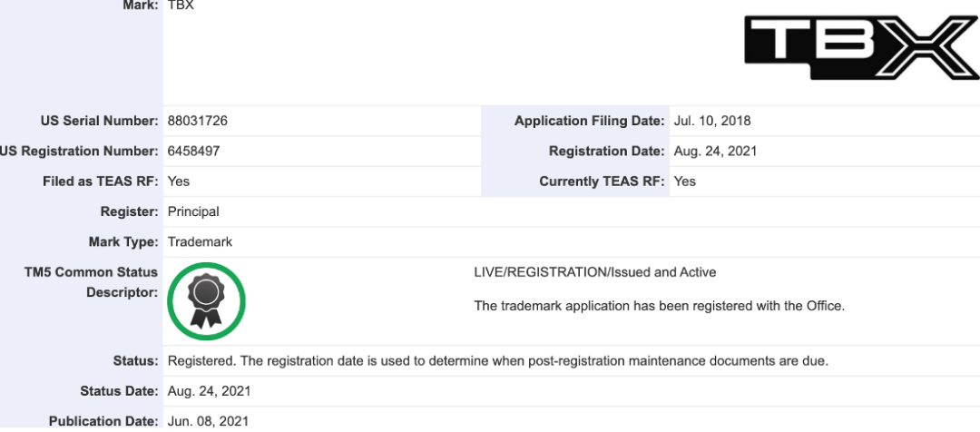Click the 'Filed as TEAS RF' value Yes
980x432 pixels.
pos(179,182)
